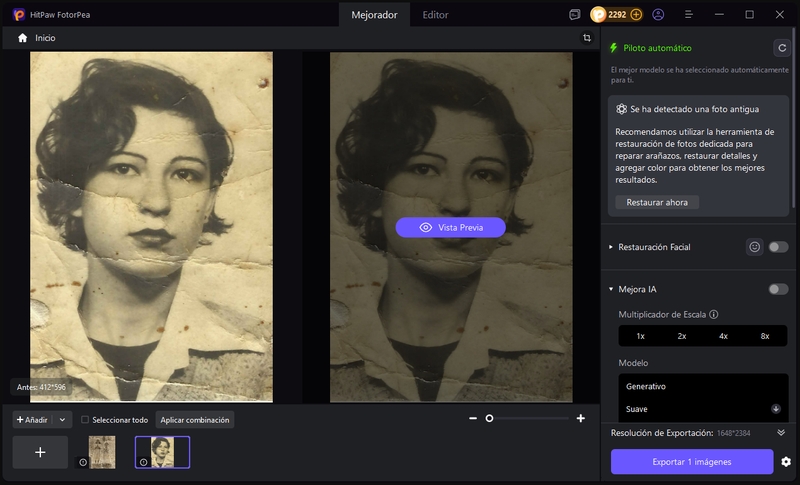Toggle Mejora IA switch
This screenshot has width=800, height=485.
pos(779,289)
